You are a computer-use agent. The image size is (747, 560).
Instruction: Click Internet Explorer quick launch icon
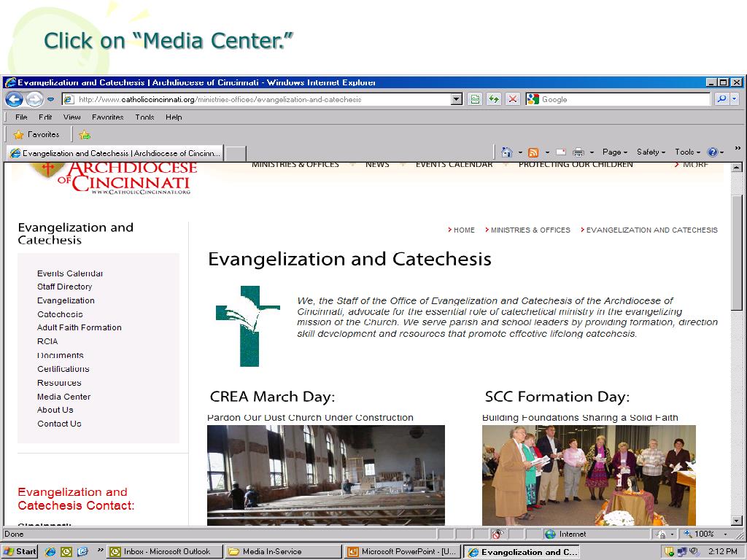click(x=50, y=552)
